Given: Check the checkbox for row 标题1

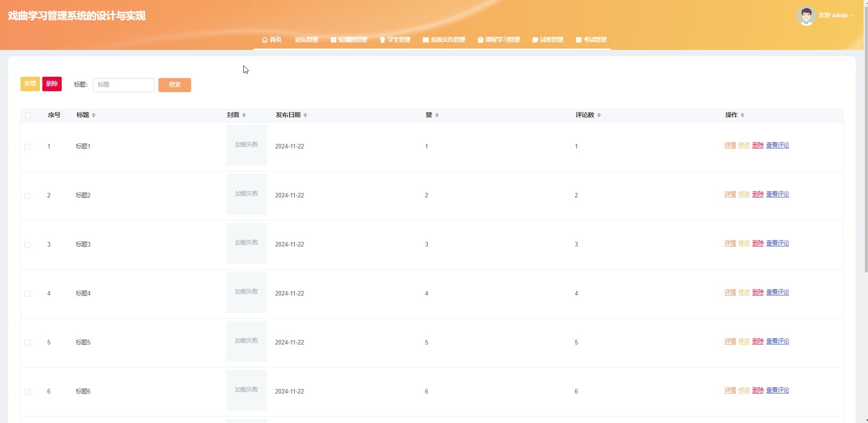Looking at the screenshot, I should [x=28, y=147].
